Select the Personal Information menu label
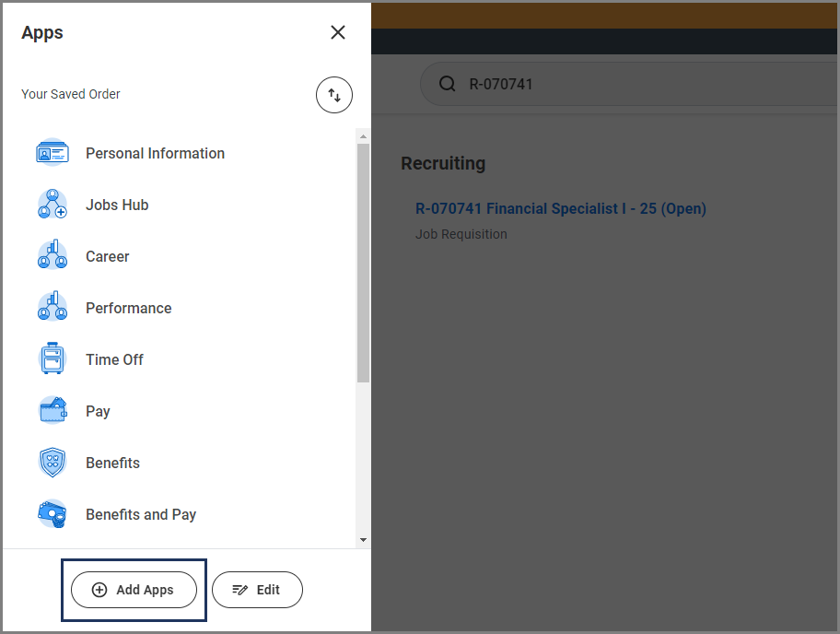The height and width of the screenshot is (634, 840). click(x=155, y=153)
